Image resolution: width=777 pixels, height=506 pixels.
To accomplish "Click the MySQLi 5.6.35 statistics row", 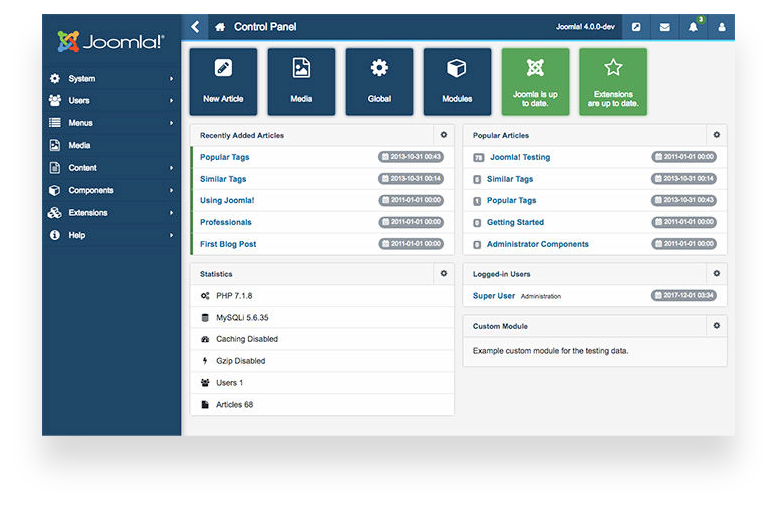I will [322, 318].
